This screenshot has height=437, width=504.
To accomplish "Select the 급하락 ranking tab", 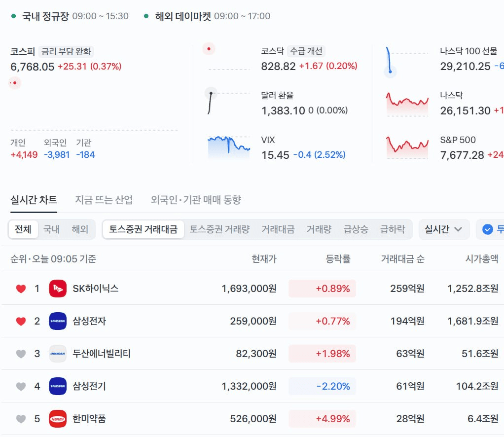I will pyautogui.click(x=393, y=229).
